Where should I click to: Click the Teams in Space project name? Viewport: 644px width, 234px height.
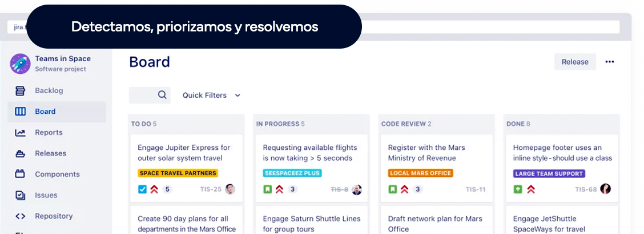pos(63,59)
